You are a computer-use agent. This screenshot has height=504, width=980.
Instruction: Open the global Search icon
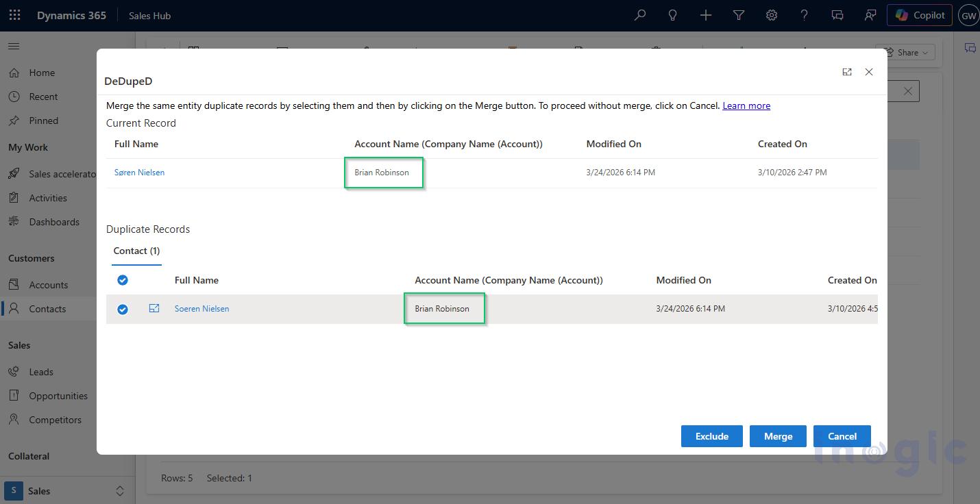pos(639,14)
